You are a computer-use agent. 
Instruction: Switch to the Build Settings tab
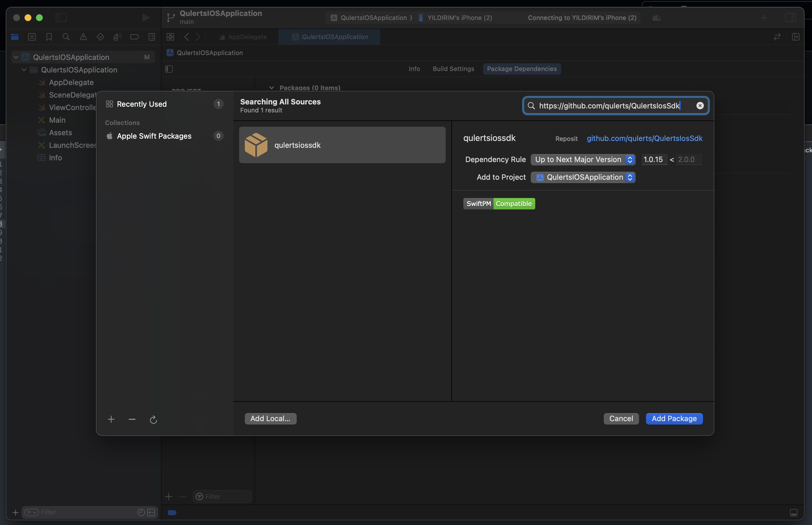453,69
